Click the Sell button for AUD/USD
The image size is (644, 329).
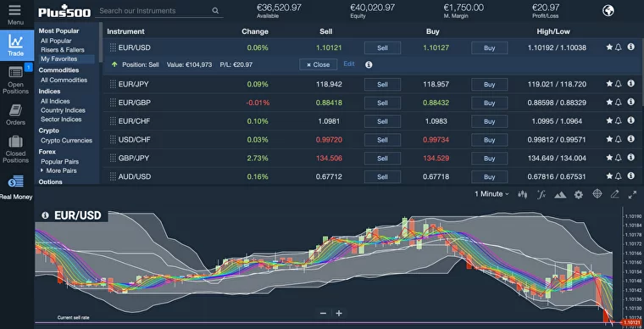(x=382, y=176)
